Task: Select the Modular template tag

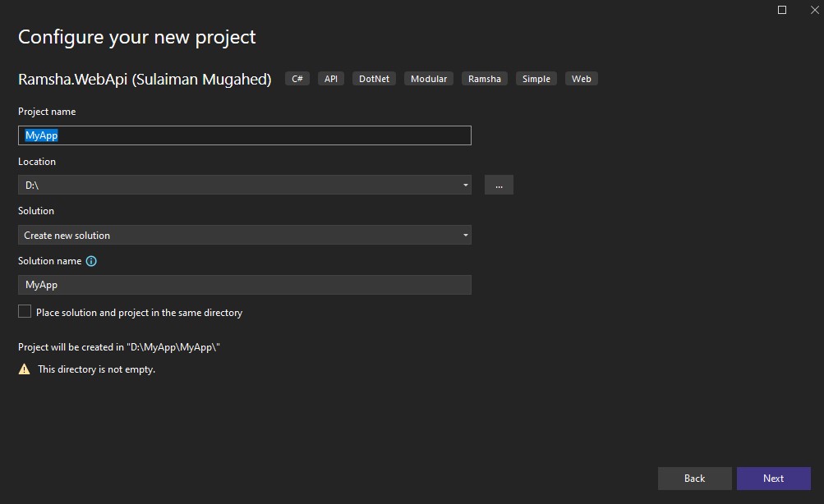Action: click(428, 78)
